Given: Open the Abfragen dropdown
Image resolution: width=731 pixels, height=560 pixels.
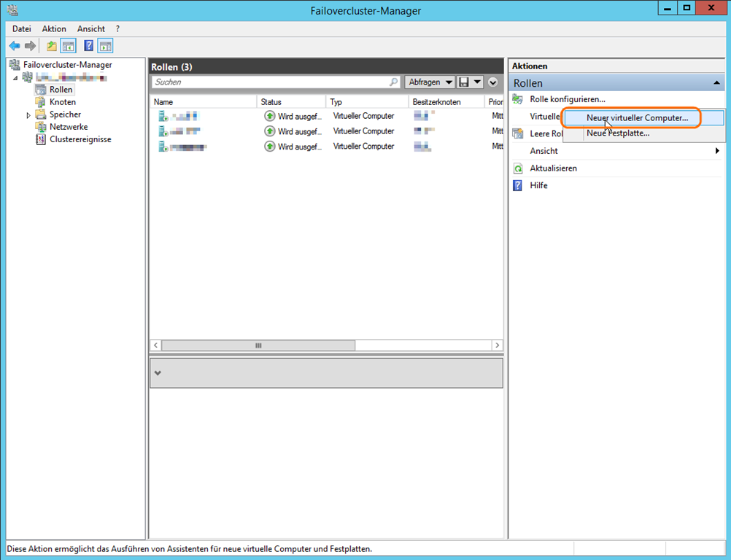Looking at the screenshot, I should tap(430, 82).
